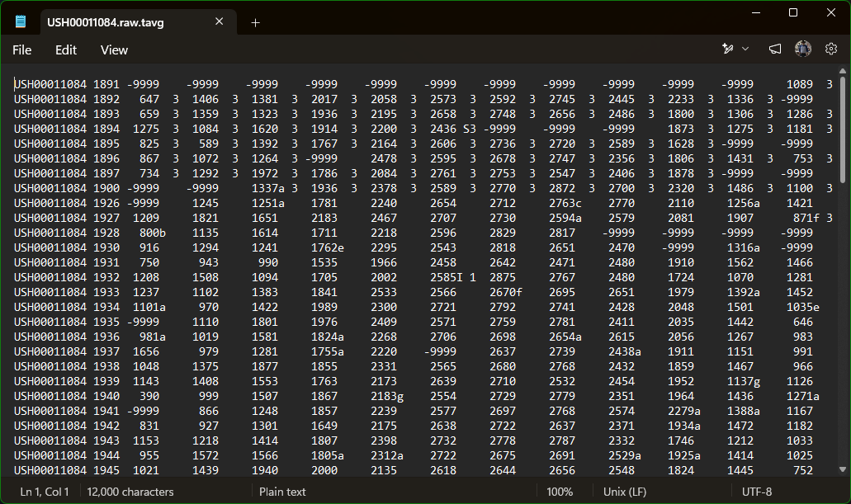Click the scrollbar down arrow
Screen dimensions: 851x504
(x=842, y=470)
